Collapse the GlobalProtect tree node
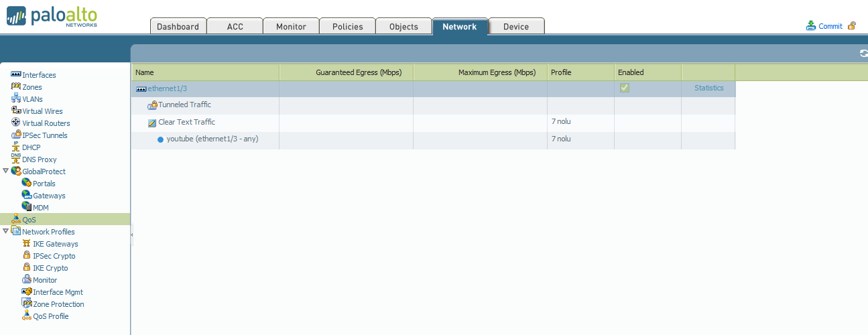 pyautogui.click(x=6, y=172)
